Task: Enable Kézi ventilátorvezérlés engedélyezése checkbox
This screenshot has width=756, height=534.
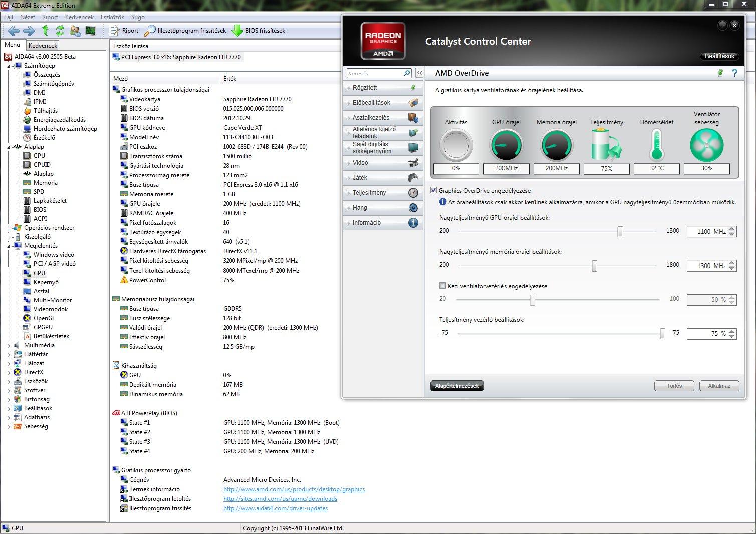Action: (442, 286)
